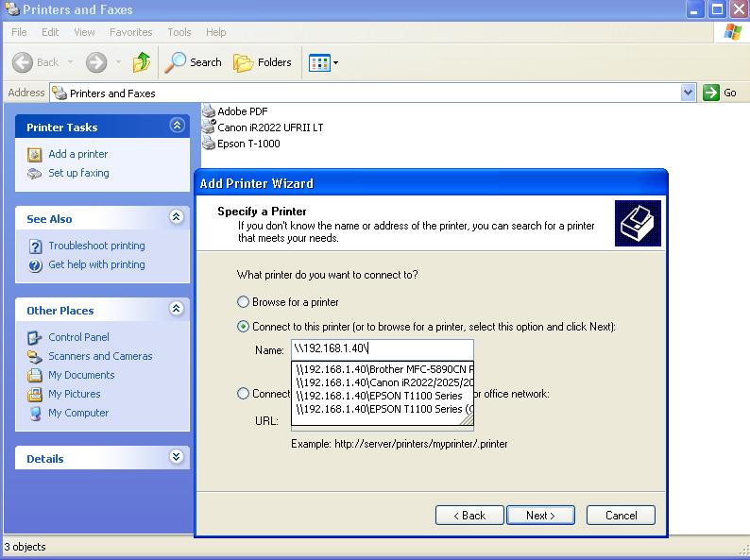Click the Add a printer icon
This screenshot has width=750, height=560.
[34, 155]
